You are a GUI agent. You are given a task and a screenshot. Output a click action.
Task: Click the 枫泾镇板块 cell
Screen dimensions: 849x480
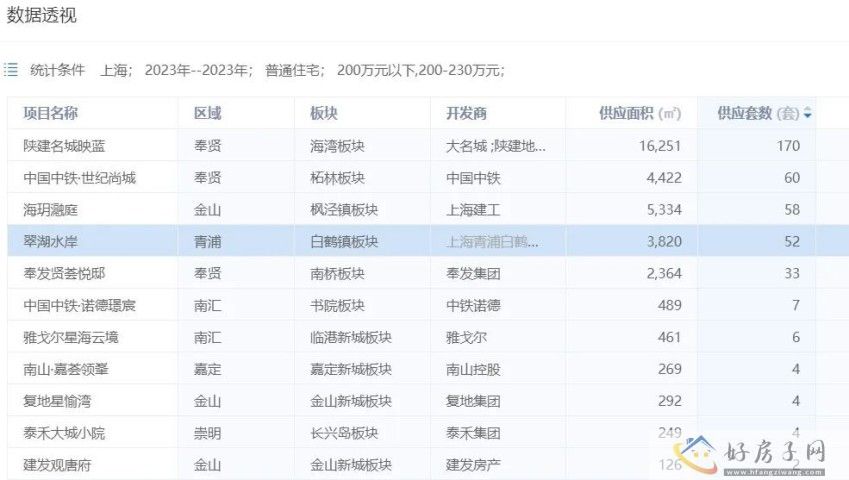coord(344,209)
